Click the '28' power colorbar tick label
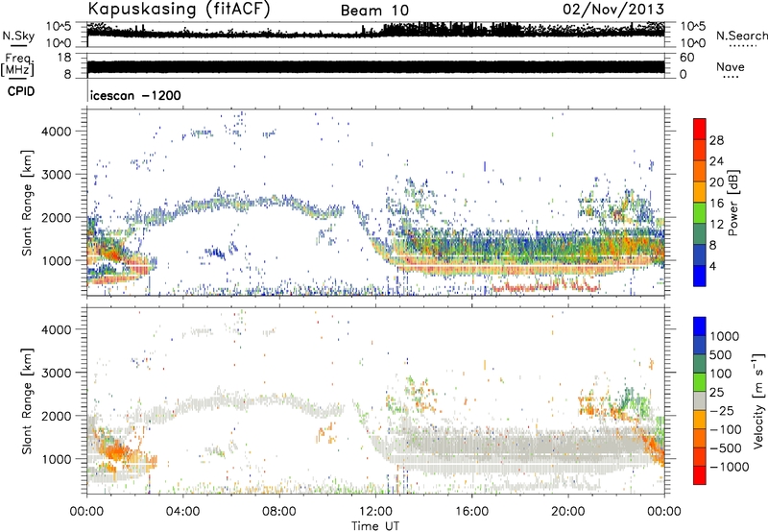 (x=716, y=140)
